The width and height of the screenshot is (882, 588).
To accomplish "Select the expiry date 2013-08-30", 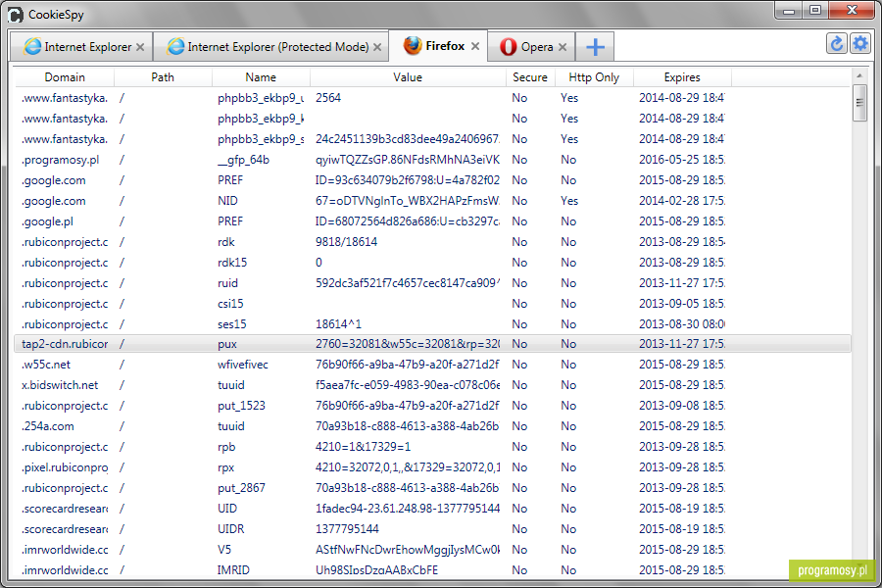I will click(682, 324).
